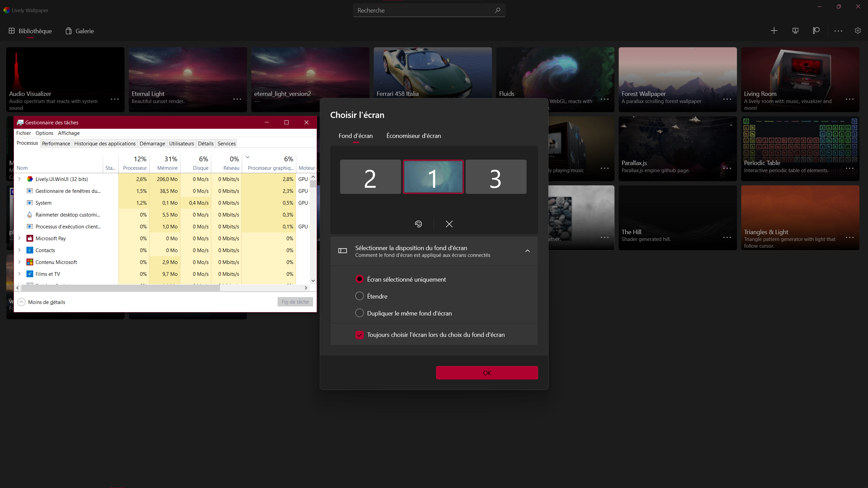Click the active wallpapers monitor icon
The height and width of the screenshot is (488, 868).
[x=795, y=30]
